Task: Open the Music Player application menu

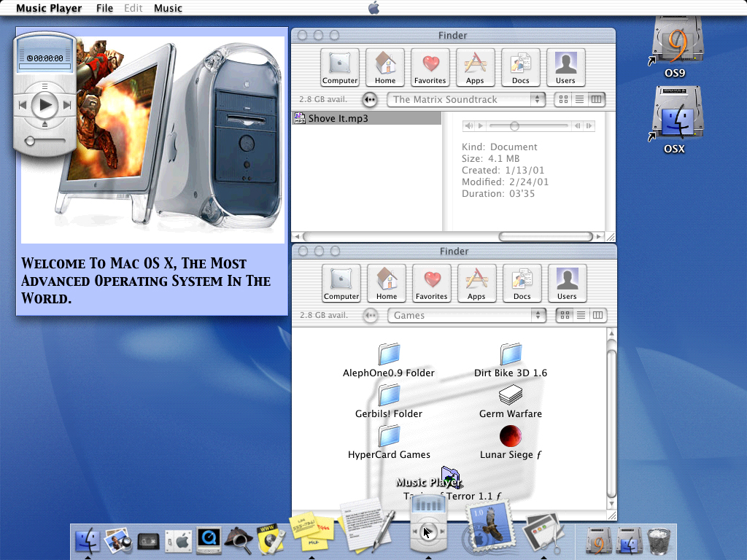Action: coord(49,8)
